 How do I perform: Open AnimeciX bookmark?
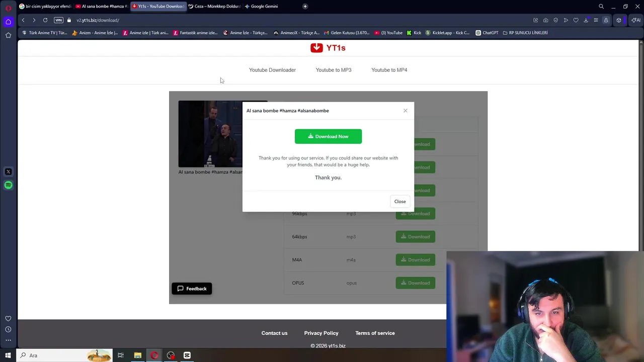click(296, 33)
